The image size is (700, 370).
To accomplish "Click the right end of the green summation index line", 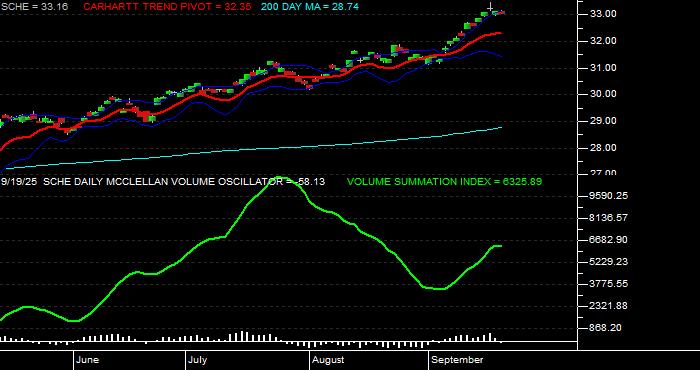I will (x=501, y=246).
